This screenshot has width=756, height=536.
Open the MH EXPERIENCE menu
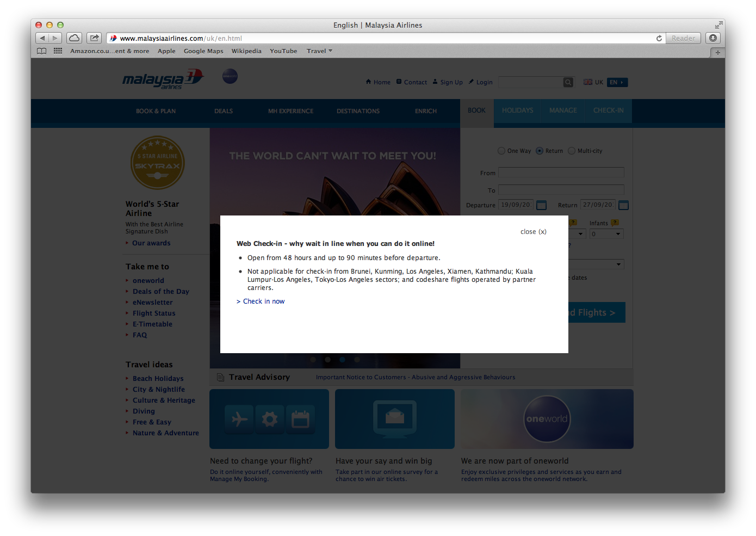coord(290,111)
